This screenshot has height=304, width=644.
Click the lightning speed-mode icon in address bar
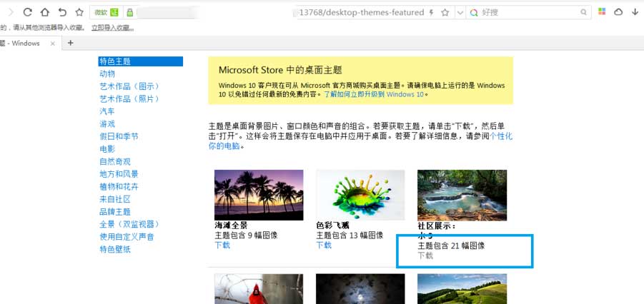[x=431, y=13]
